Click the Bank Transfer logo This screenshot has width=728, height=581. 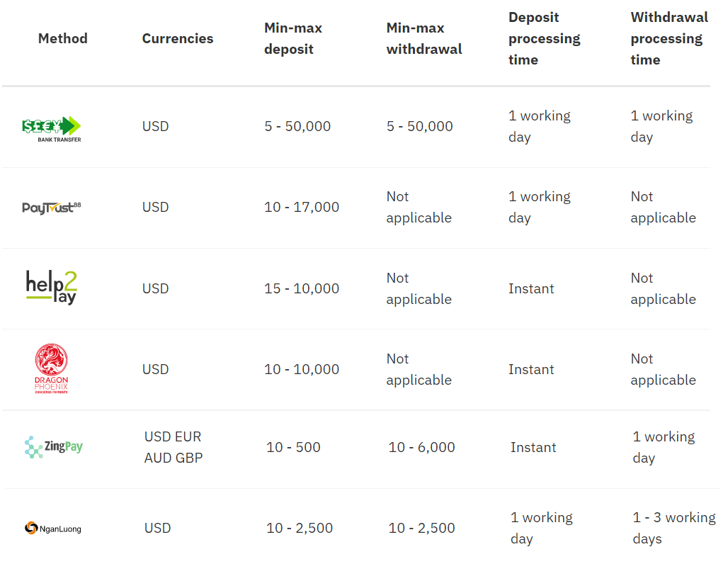52,128
